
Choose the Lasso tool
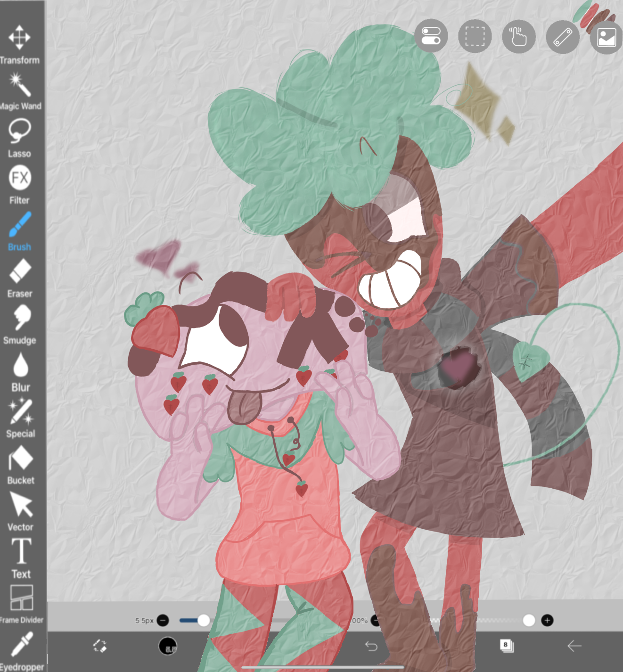click(x=19, y=131)
